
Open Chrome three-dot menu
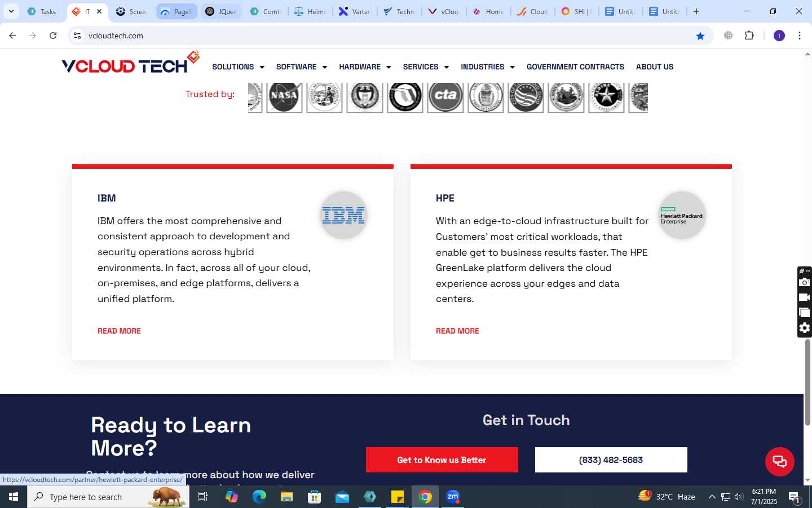click(800, 36)
